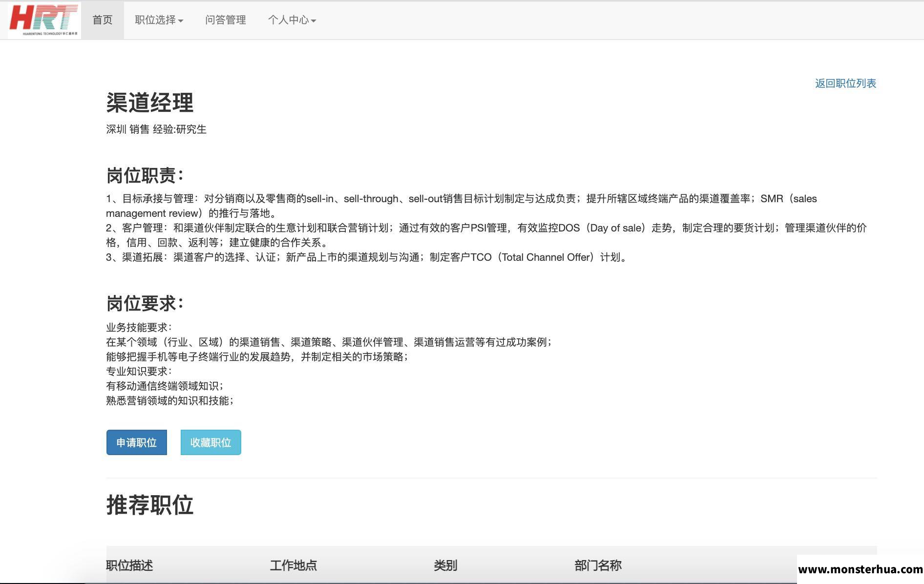Click the 熟悉营销领域的知识和技能 line
924x584 pixels.
click(170, 401)
